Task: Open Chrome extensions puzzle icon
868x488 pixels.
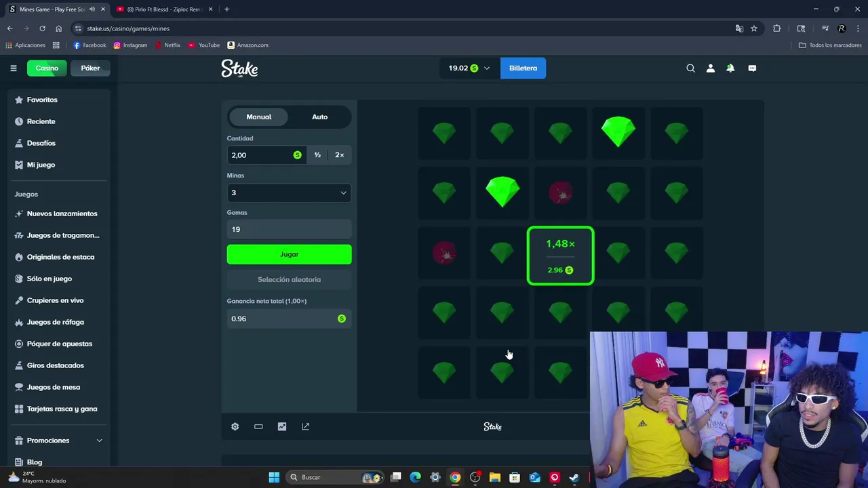Action: tap(776, 28)
